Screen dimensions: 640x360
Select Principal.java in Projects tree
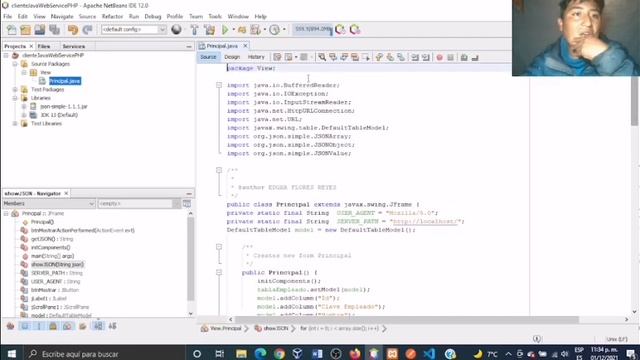65,81
